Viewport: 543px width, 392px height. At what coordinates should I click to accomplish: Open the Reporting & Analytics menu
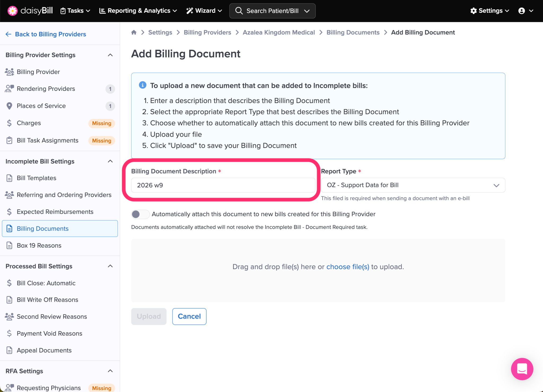tap(138, 11)
